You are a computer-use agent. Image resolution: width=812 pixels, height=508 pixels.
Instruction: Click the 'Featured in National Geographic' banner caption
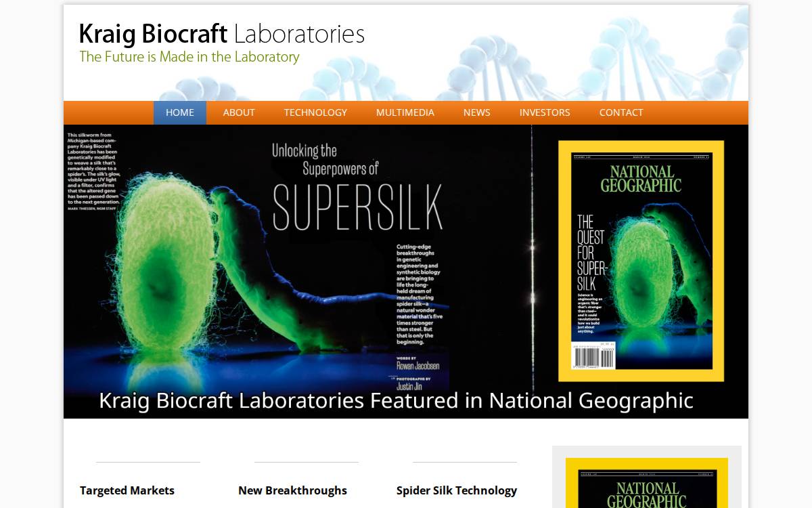coord(396,400)
